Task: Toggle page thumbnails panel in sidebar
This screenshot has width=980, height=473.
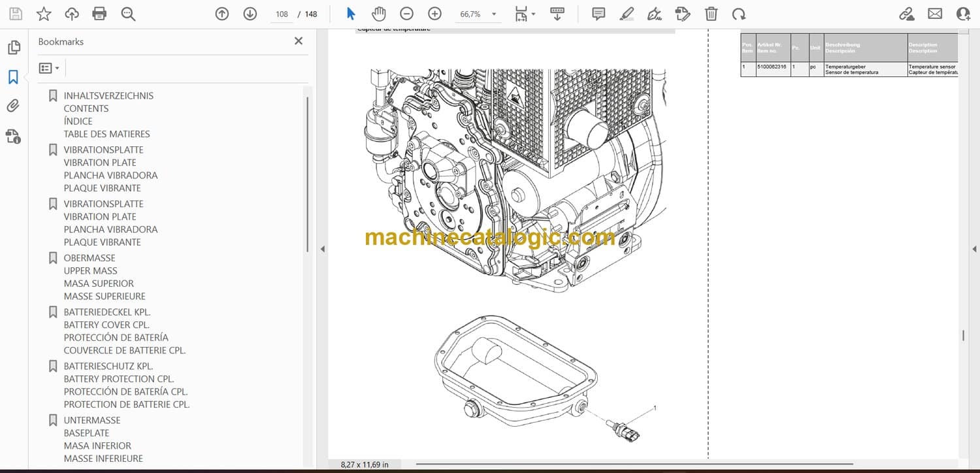Action: [x=13, y=48]
